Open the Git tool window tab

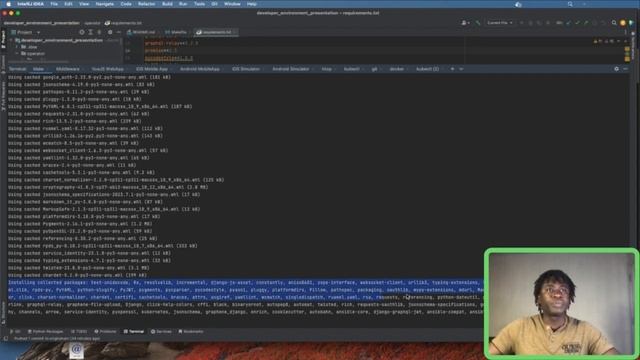15,331
